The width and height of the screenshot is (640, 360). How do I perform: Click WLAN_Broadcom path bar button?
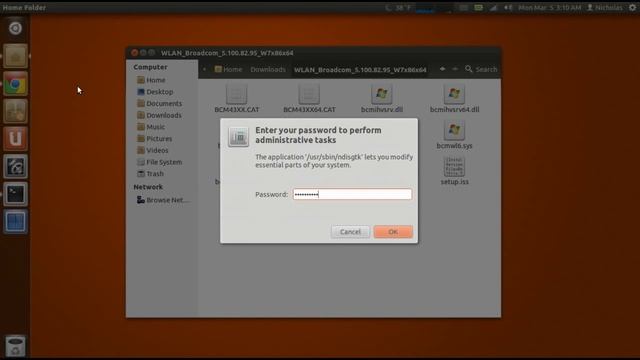360,69
